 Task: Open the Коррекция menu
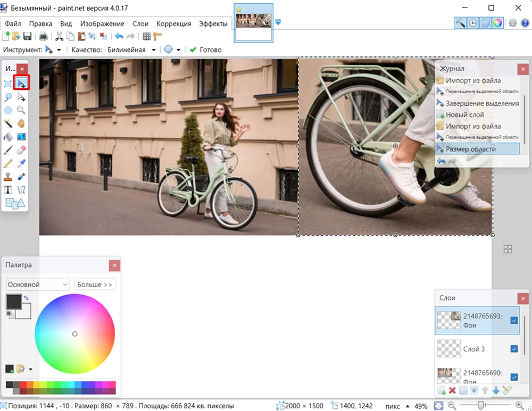pyautogui.click(x=174, y=24)
